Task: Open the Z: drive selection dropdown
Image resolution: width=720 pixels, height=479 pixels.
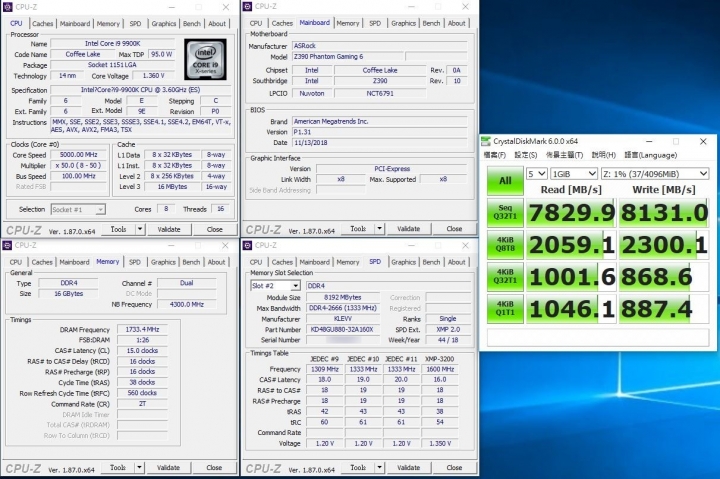Action: [655, 174]
